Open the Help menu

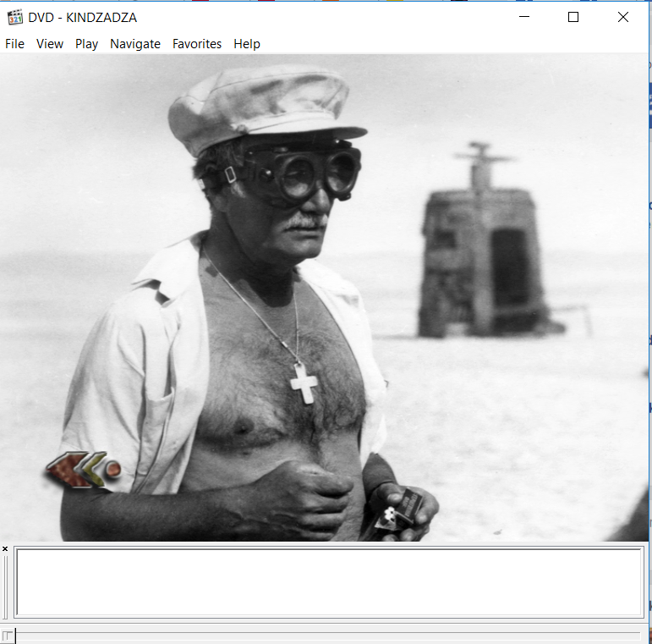247,44
